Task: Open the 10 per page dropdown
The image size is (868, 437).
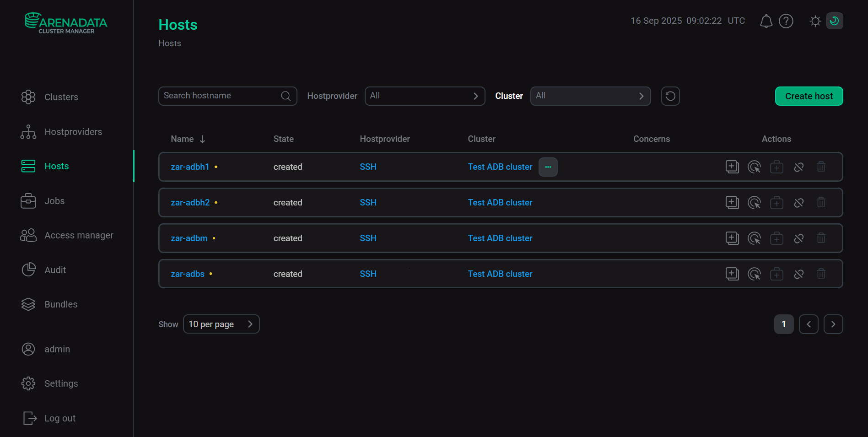Action: pyautogui.click(x=221, y=324)
